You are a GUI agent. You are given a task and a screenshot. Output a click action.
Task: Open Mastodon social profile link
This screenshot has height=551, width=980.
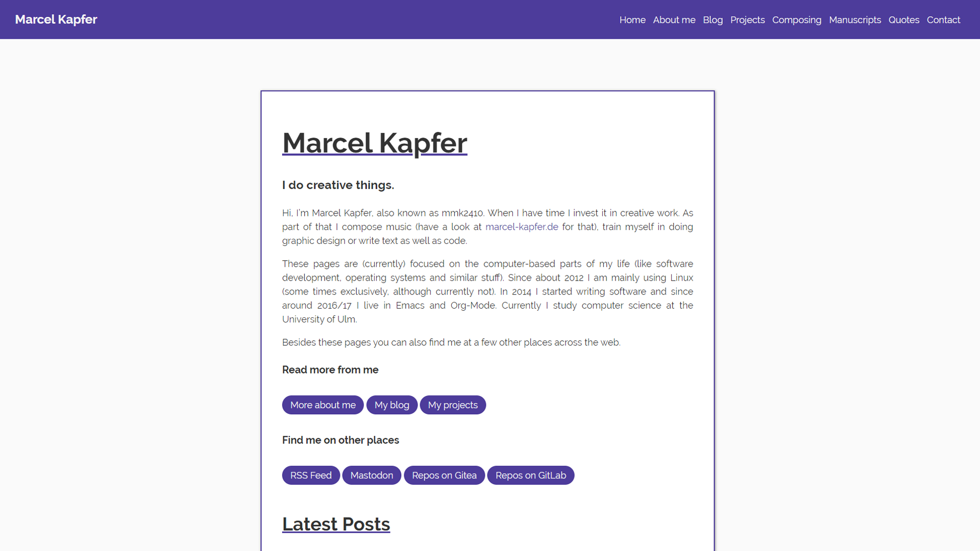click(x=372, y=475)
